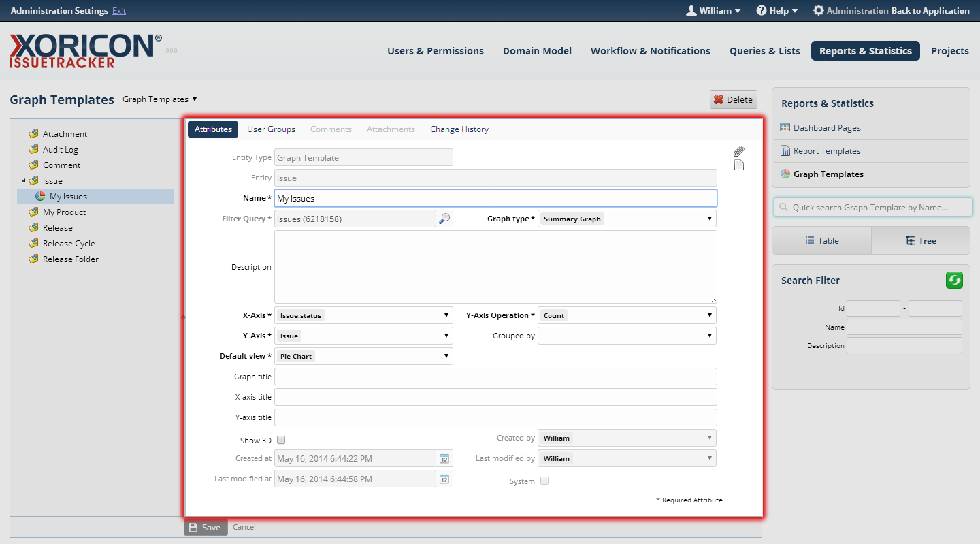Enable the Show 3D checkbox
The width and height of the screenshot is (980, 544).
(x=281, y=441)
